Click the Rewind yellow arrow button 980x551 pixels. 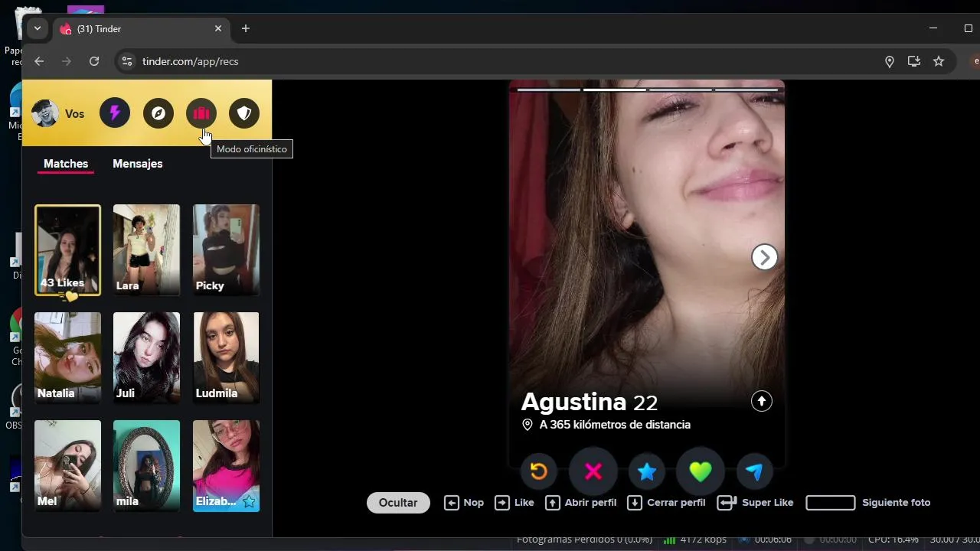coord(539,471)
